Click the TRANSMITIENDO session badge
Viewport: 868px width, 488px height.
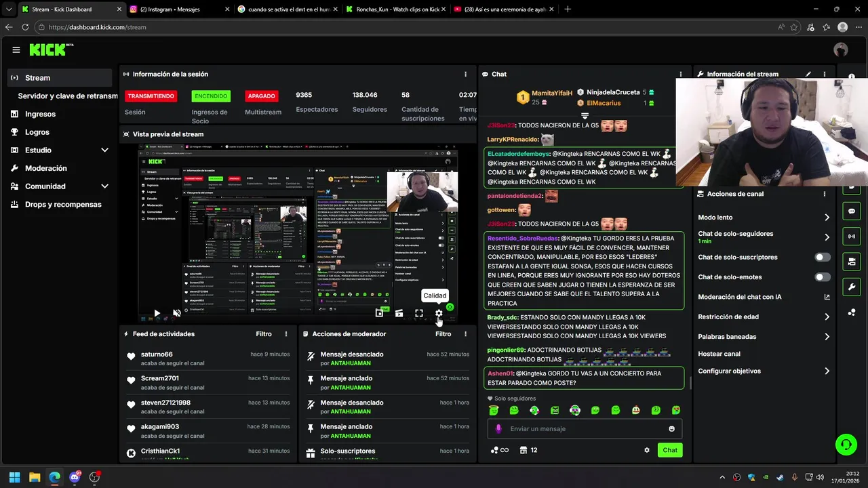[x=151, y=96]
